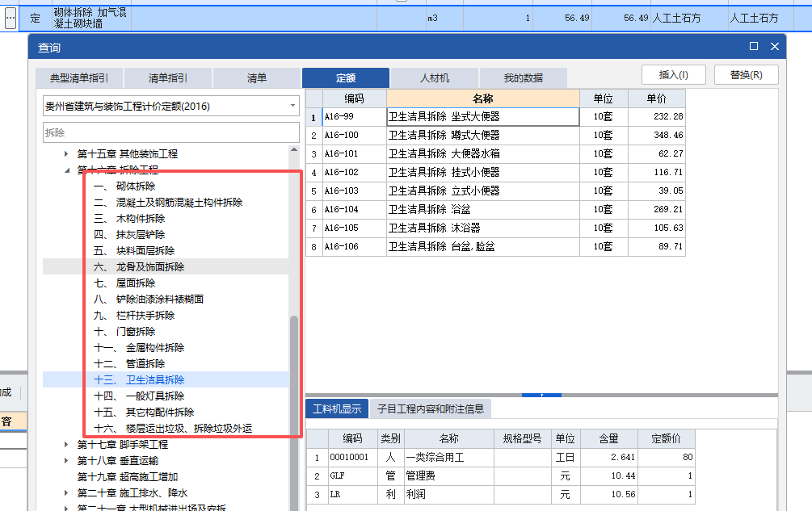Select row A16-101 大便器水箱
Viewport: 812px width, 511px height.
(495, 154)
